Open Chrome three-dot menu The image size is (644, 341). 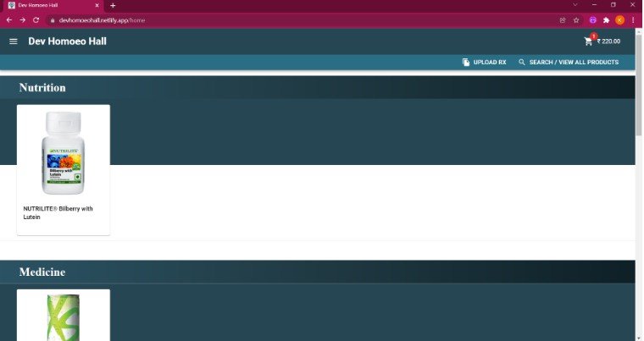pos(633,20)
